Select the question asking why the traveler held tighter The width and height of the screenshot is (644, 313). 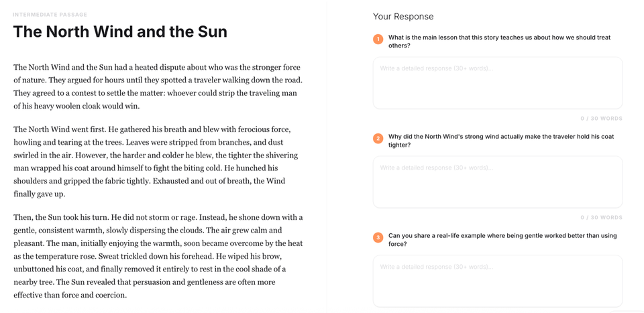(501, 141)
